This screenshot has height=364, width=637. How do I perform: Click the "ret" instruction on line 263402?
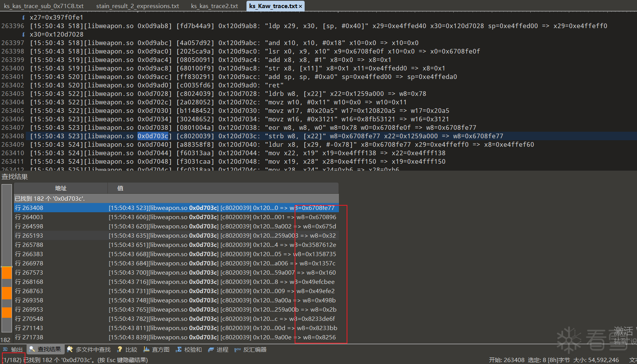tap(274, 85)
